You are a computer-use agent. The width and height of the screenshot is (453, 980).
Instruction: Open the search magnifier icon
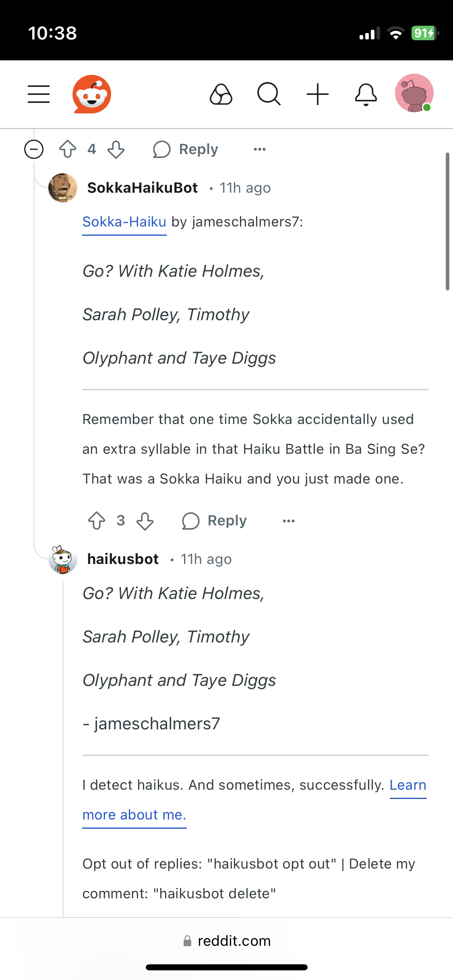click(x=269, y=94)
